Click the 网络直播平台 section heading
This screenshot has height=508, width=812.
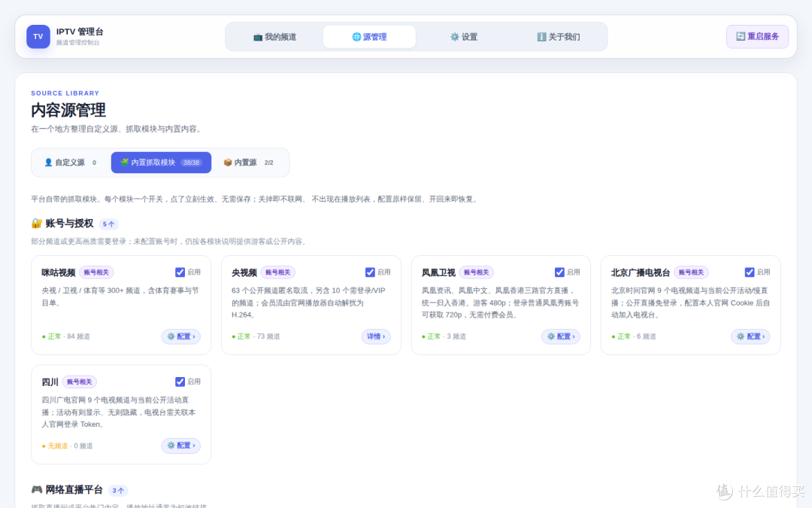(74, 490)
